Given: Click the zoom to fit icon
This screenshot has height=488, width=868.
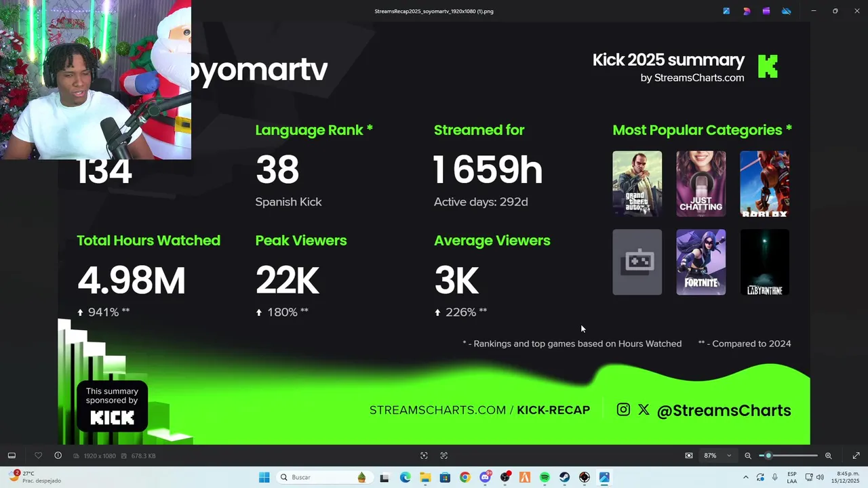Looking at the screenshot, I should pos(689,455).
